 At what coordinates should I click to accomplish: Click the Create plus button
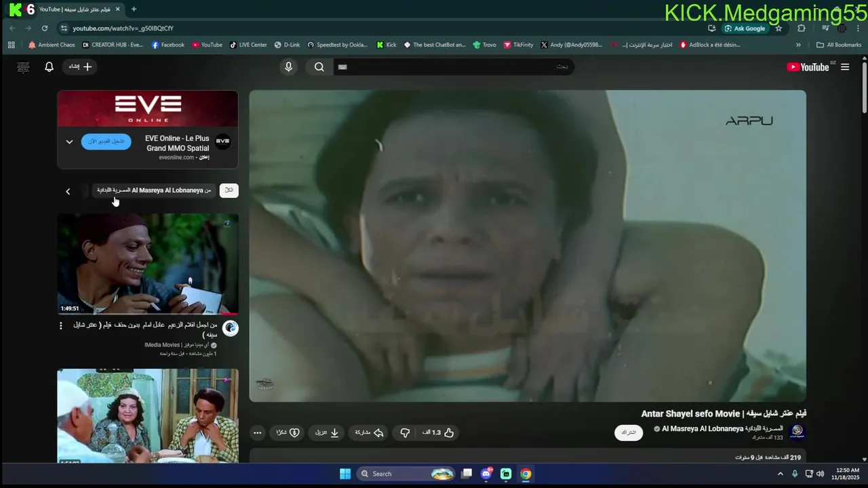coord(80,66)
